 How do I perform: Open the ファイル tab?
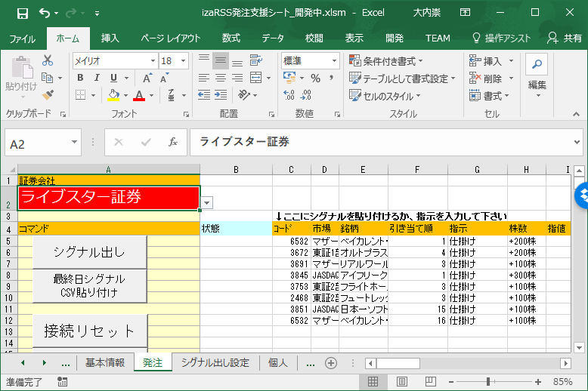pyautogui.click(x=22, y=38)
